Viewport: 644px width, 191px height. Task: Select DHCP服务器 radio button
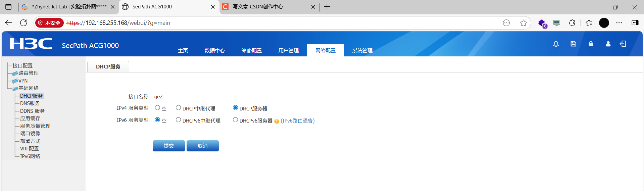[x=235, y=108]
